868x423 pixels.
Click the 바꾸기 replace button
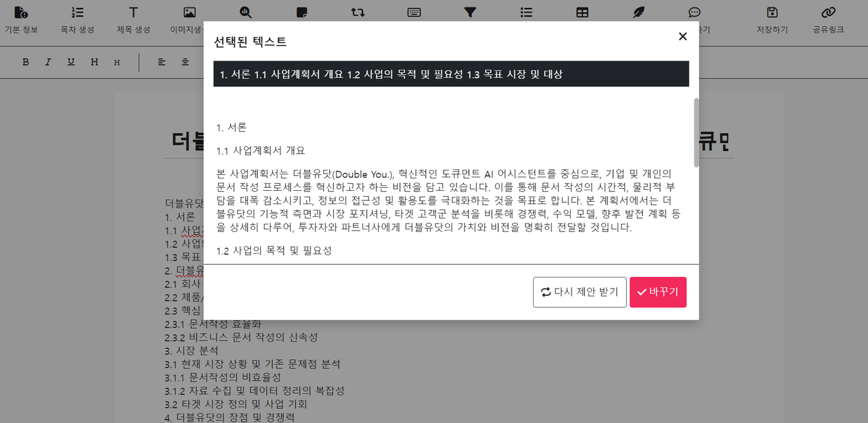(x=658, y=292)
